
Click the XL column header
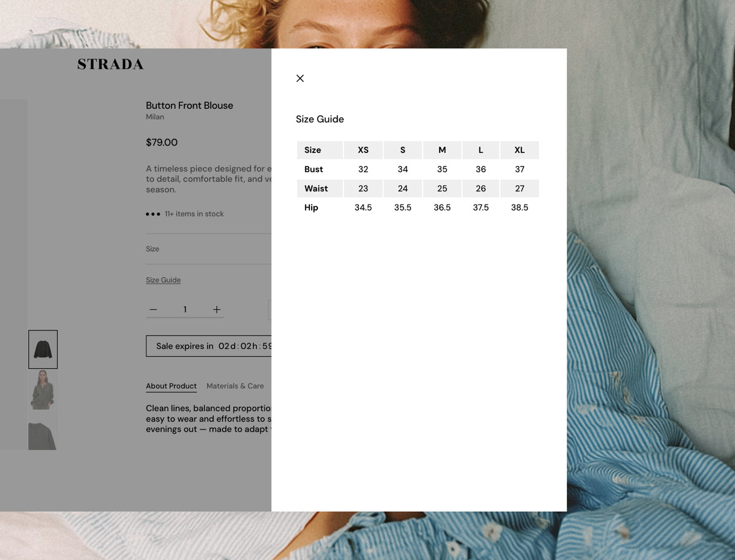(519, 150)
